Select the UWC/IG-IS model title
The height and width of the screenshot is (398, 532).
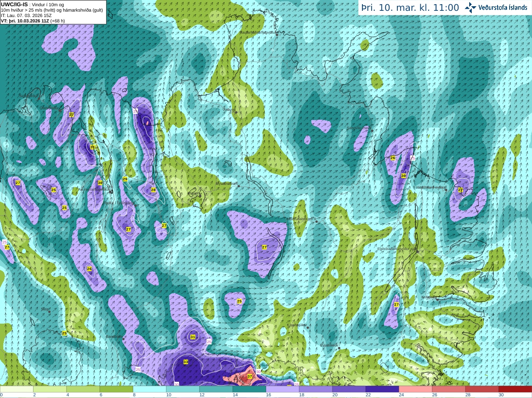(14, 5)
